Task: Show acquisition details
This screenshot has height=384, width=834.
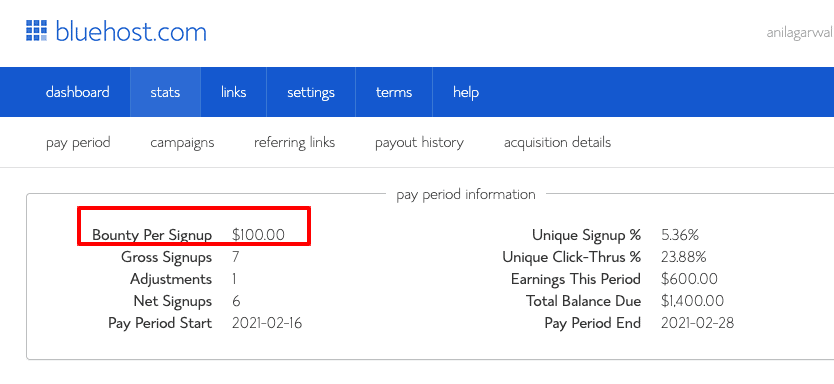Action: [557, 143]
